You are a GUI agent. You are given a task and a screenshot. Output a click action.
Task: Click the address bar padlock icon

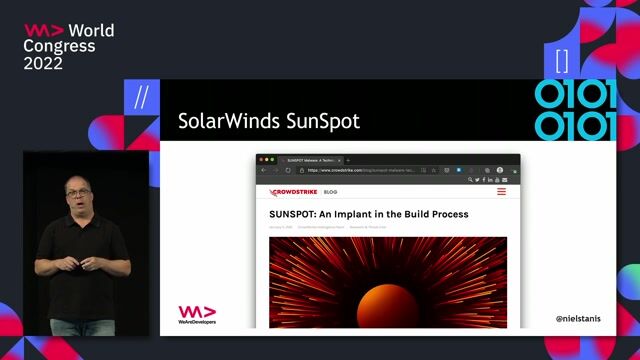(302, 170)
